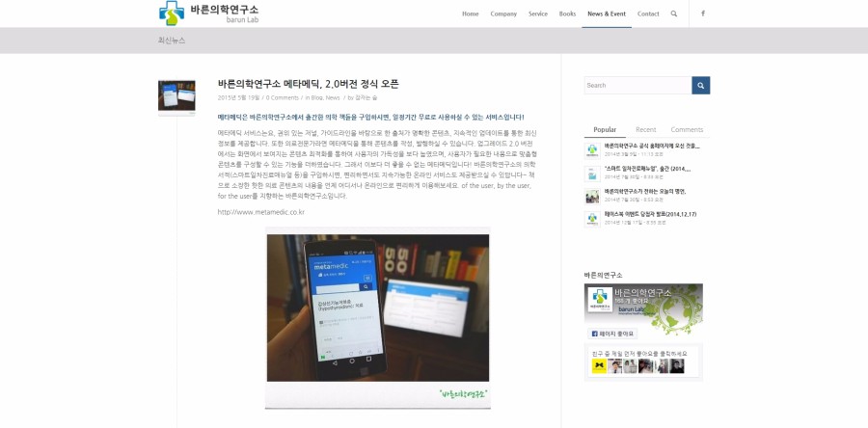
Task: Click the blue search submit button in the sidebar
Action: (701, 85)
